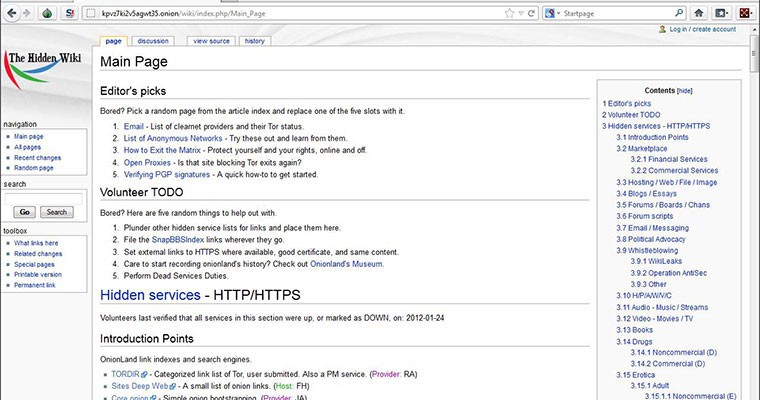760x400 pixels.
Task: Open the Email link in Editor's picks
Action: (133, 127)
